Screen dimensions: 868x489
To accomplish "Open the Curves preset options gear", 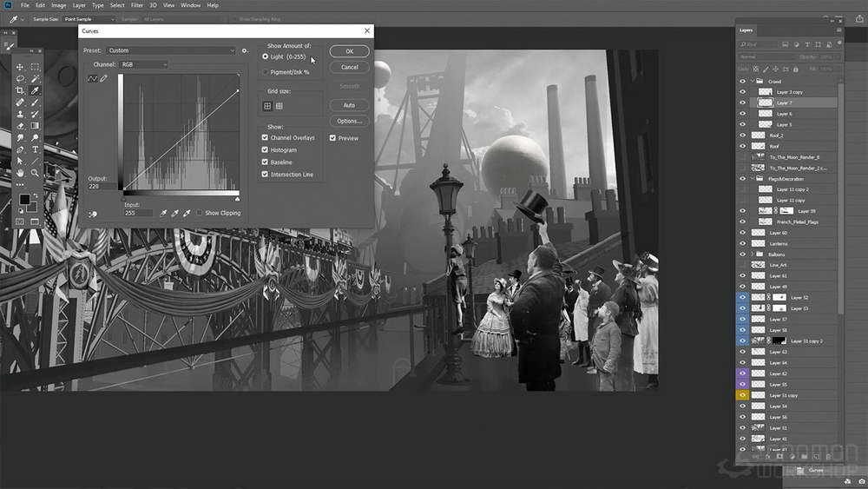I will [245, 50].
